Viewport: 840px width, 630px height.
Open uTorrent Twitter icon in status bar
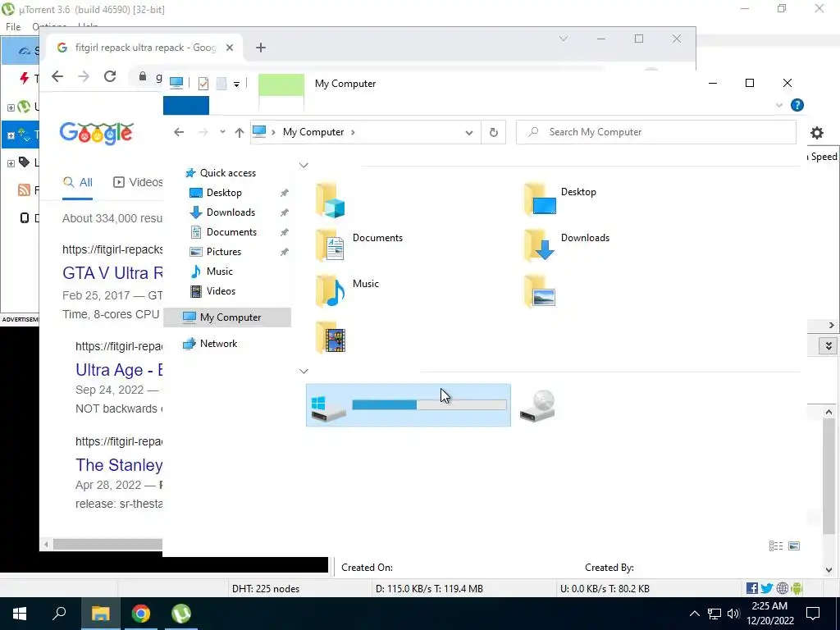(767, 588)
